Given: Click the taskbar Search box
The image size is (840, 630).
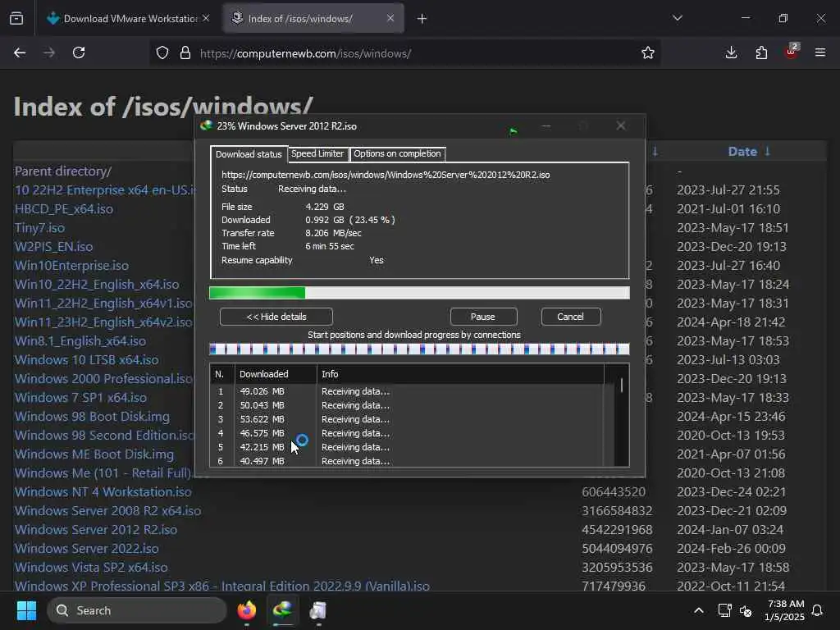Looking at the screenshot, I should coord(137,610).
